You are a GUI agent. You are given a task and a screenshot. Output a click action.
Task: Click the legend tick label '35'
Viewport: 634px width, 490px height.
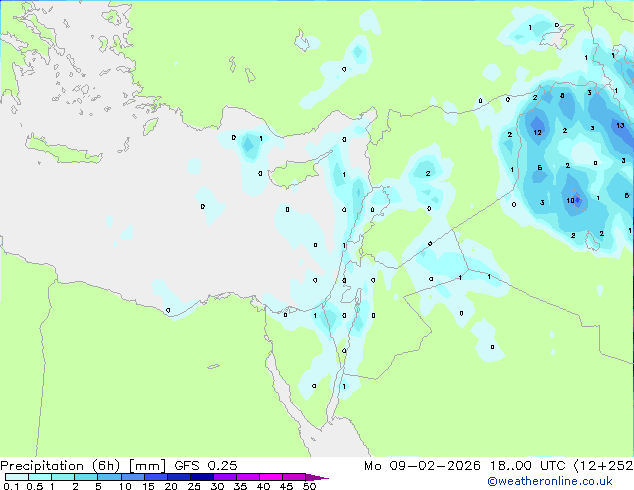pos(240,486)
